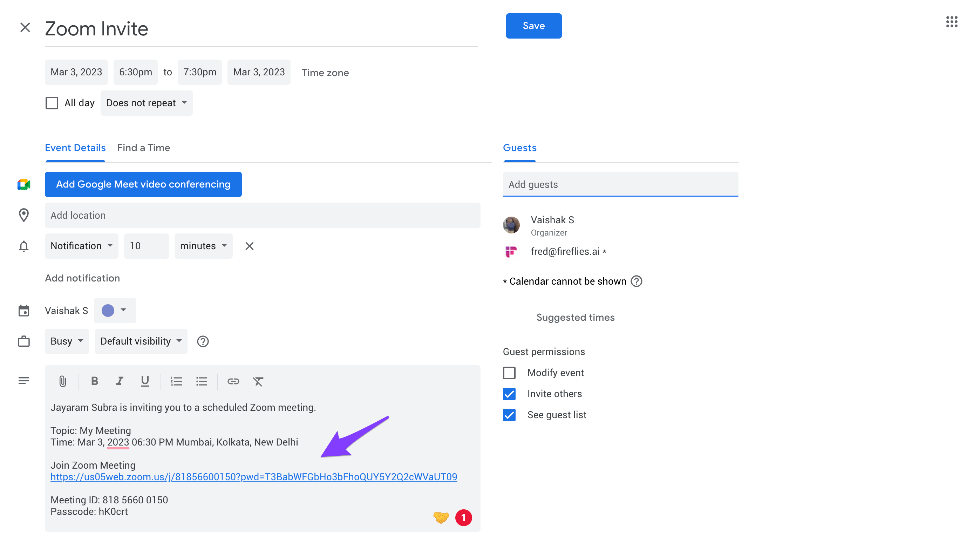Viewport: 980px width, 537px height.
Task: Save the event
Action: tap(533, 26)
